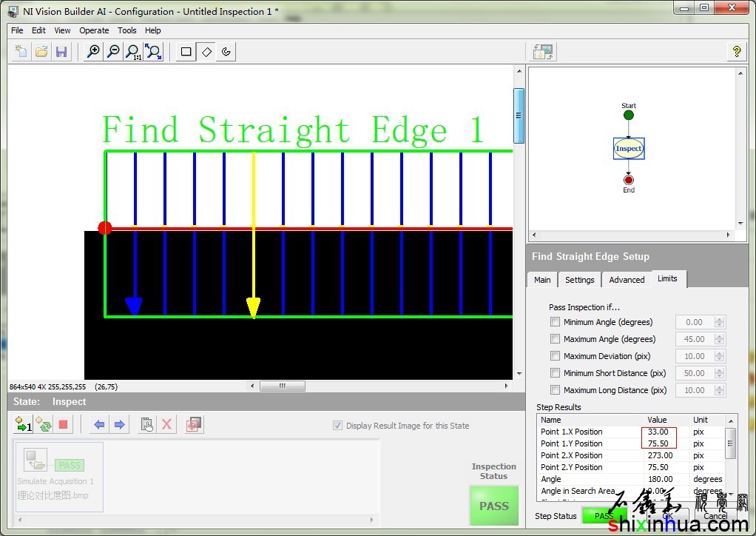Open the Edit menu
This screenshot has height=536, width=756.
[x=38, y=30]
